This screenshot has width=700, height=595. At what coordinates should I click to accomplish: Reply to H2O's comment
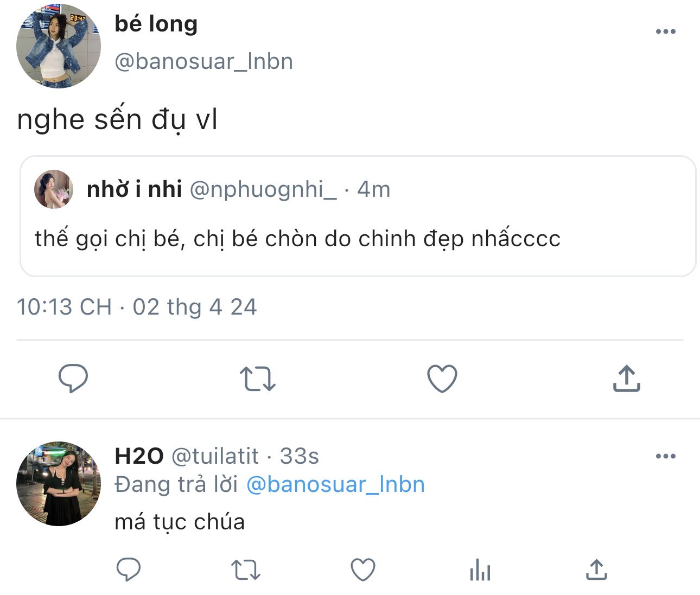coord(129,570)
